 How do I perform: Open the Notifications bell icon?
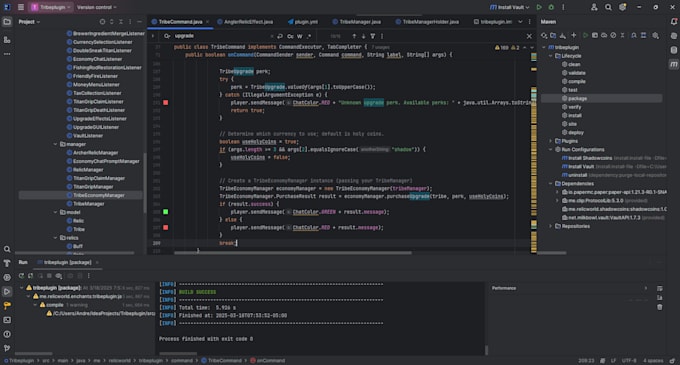[673, 22]
